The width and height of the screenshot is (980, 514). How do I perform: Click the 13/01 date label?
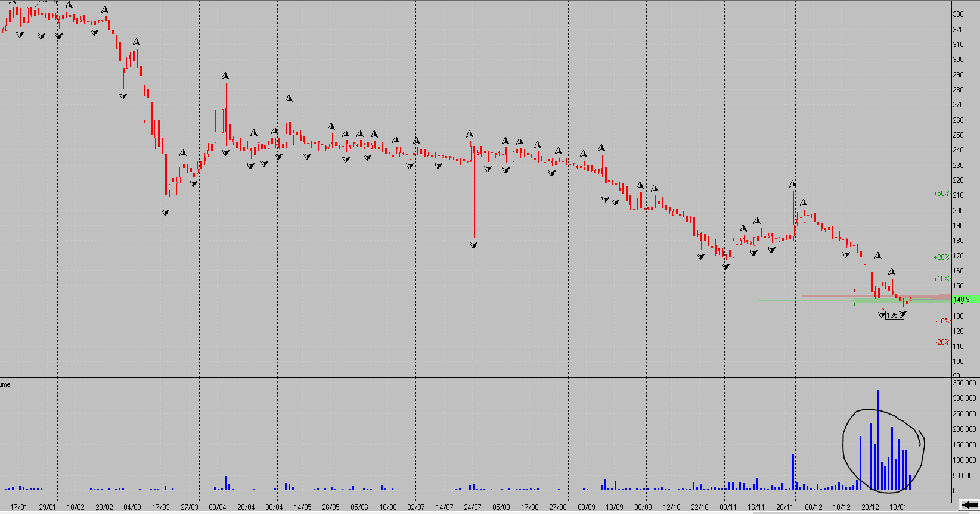[898, 507]
